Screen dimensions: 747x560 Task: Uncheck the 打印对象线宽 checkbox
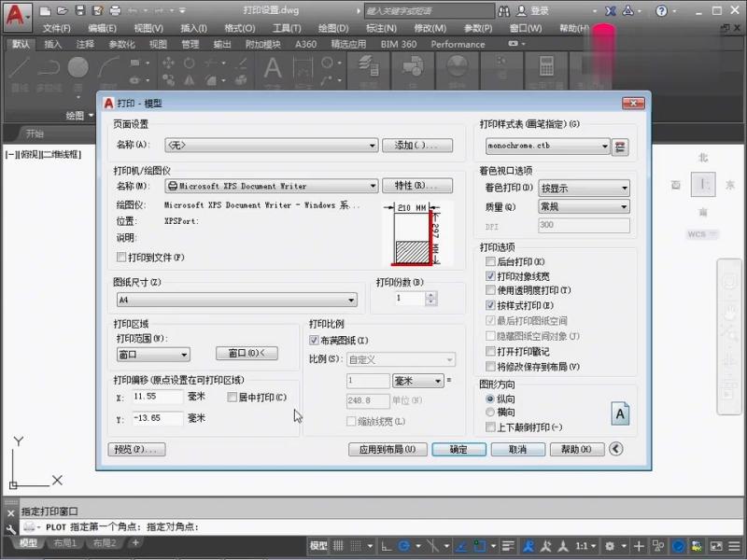488,275
